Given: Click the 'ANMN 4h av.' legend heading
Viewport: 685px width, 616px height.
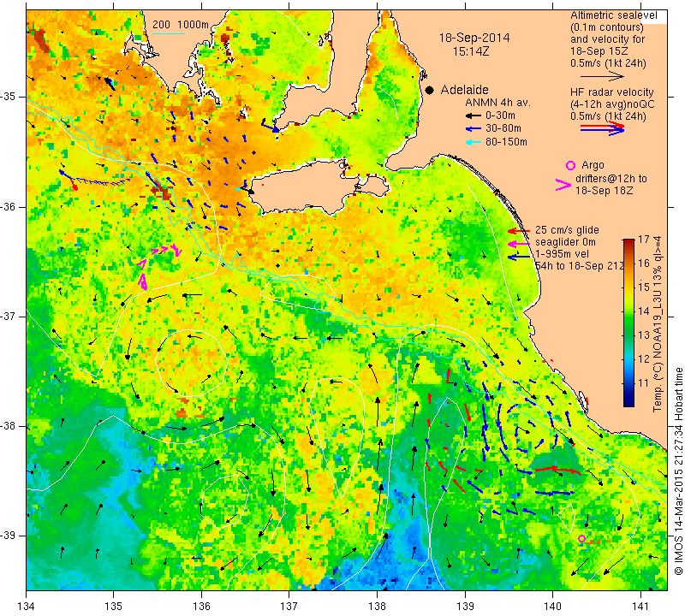Looking at the screenshot, I should tap(497, 103).
